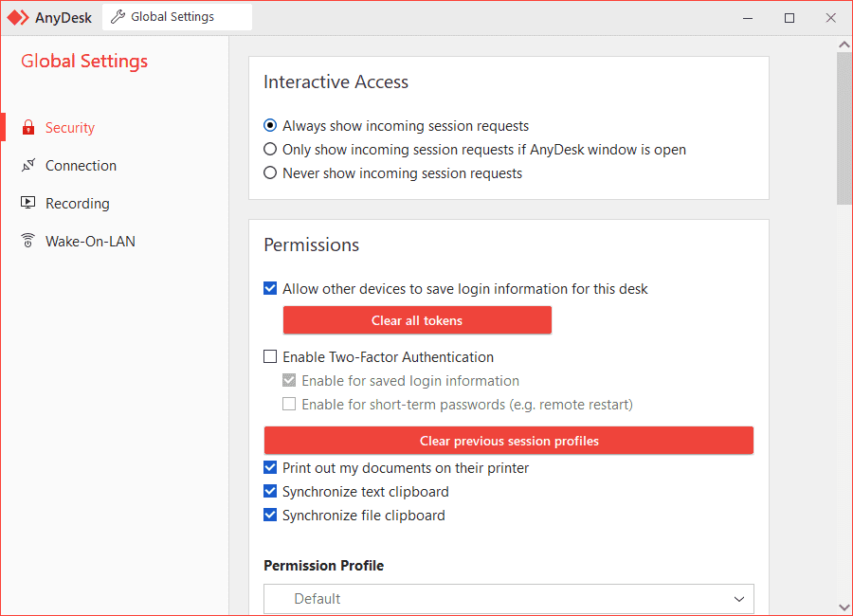Open the Permission Profile Default dropdown
853x616 pixels.
(509, 599)
